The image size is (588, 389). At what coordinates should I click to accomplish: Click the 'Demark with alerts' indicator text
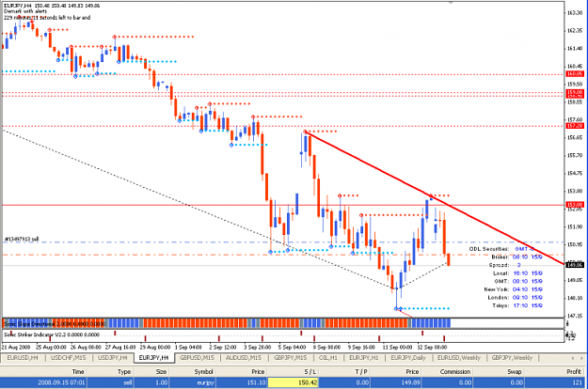tap(25, 11)
